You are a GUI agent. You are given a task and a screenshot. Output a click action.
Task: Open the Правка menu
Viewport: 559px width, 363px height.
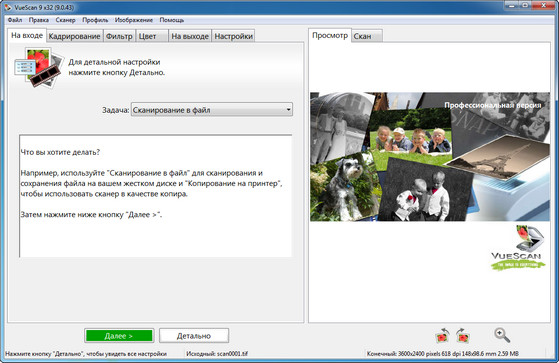[x=39, y=20]
